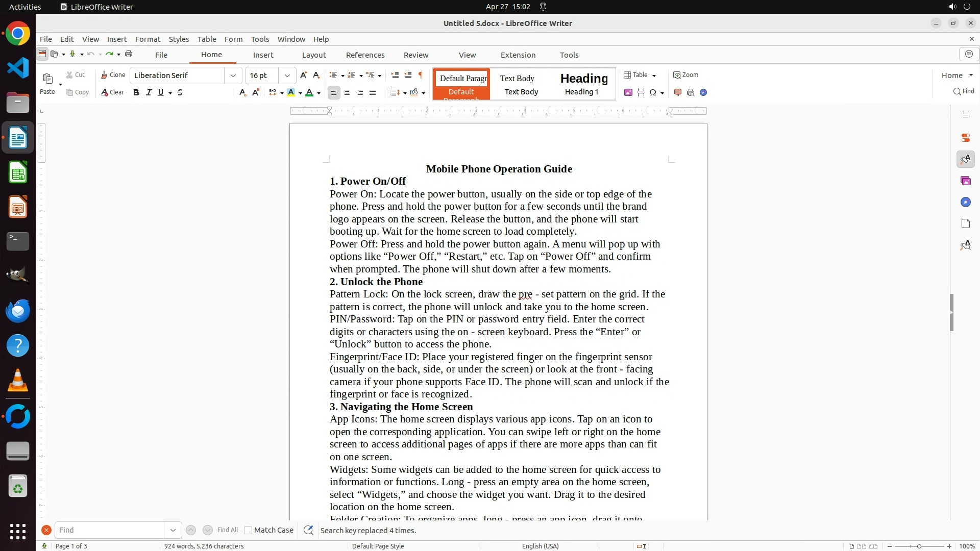Apply italic formatting

(149, 92)
